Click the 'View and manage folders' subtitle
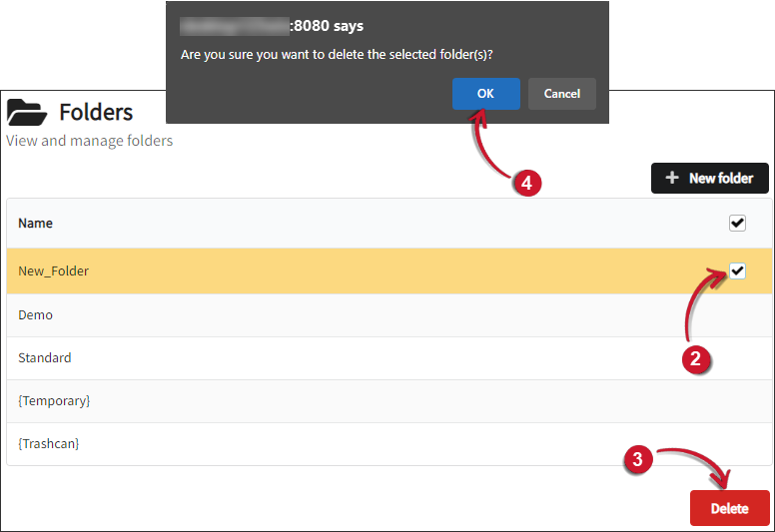This screenshot has width=775, height=532. pos(90,141)
